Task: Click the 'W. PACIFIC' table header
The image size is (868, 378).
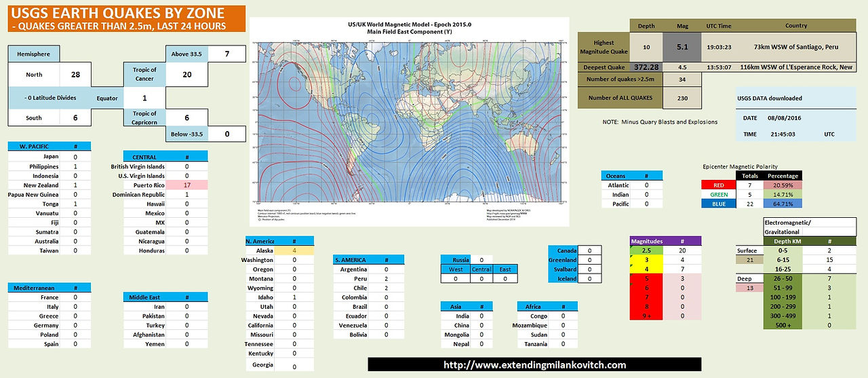Action: coord(34,147)
